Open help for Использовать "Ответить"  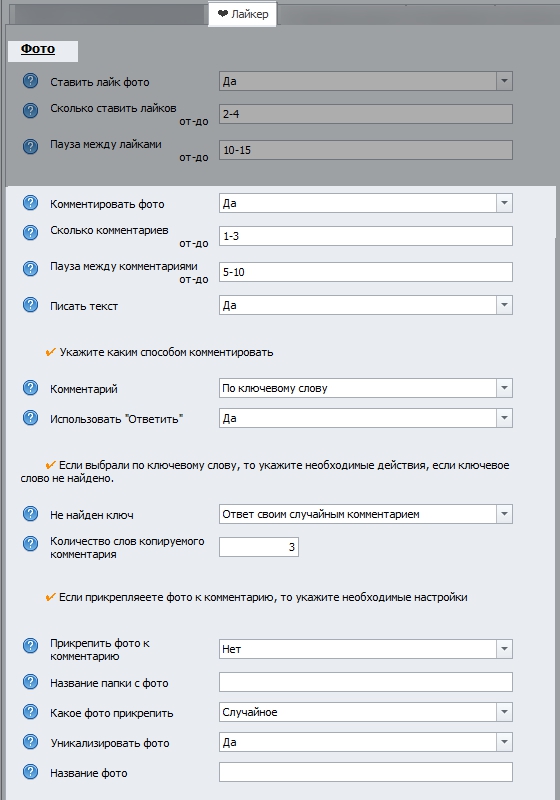pyautogui.click(x=31, y=418)
